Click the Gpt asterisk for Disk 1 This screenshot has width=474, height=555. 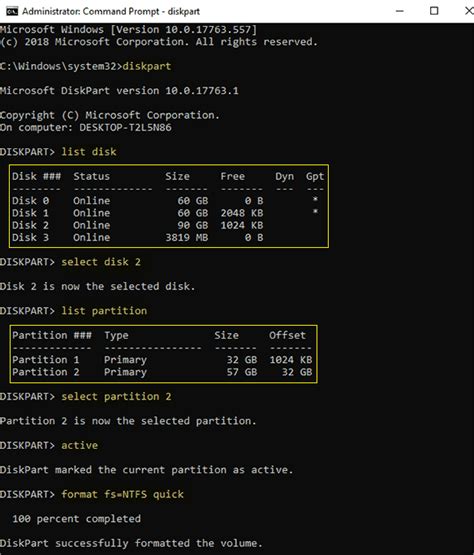[x=315, y=212]
